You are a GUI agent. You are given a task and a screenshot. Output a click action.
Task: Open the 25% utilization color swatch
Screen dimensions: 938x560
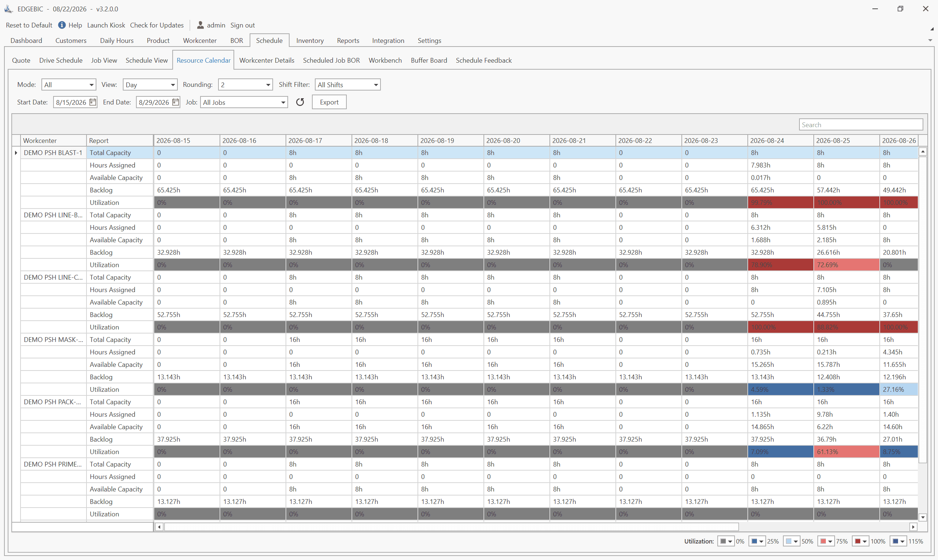click(x=757, y=541)
